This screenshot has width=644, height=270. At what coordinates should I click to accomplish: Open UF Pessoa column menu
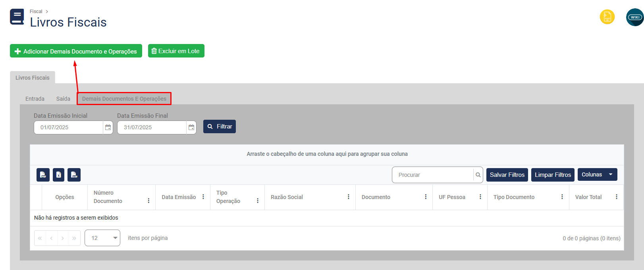(480, 197)
